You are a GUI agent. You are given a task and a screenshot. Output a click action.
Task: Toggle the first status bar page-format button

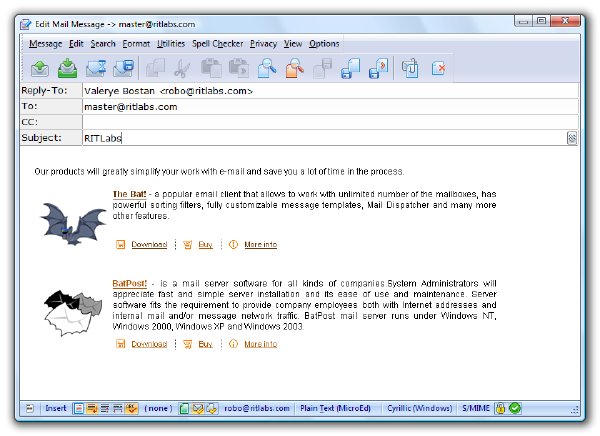click(78, 408)
